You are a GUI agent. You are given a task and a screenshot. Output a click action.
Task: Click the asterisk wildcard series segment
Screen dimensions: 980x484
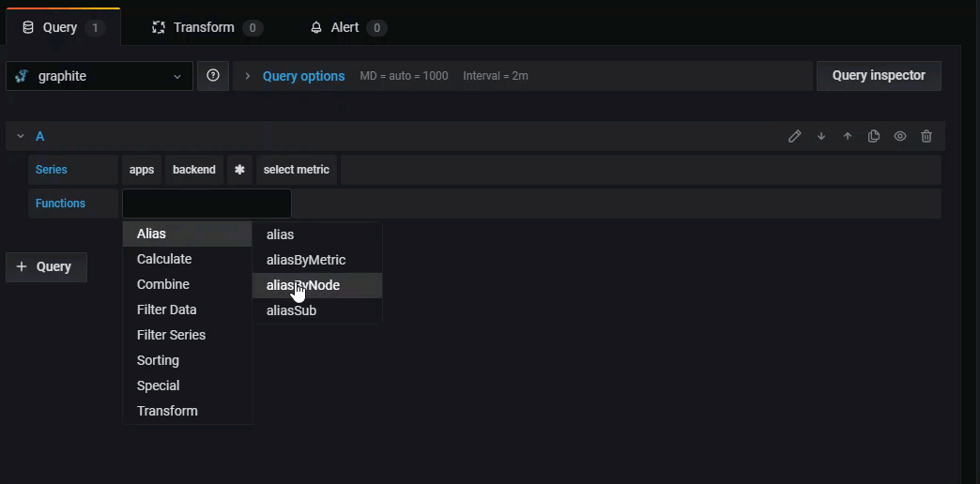(239, 170)
